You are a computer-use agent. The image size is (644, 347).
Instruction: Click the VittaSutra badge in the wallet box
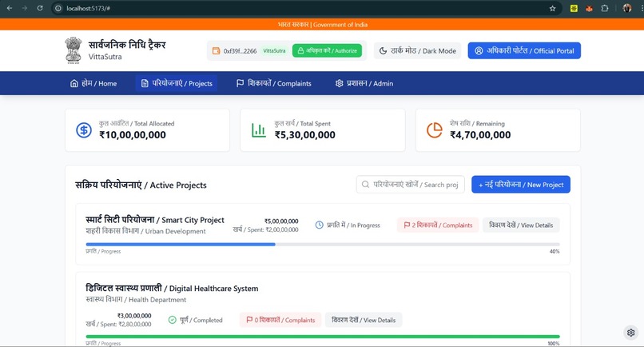point(274,51)
